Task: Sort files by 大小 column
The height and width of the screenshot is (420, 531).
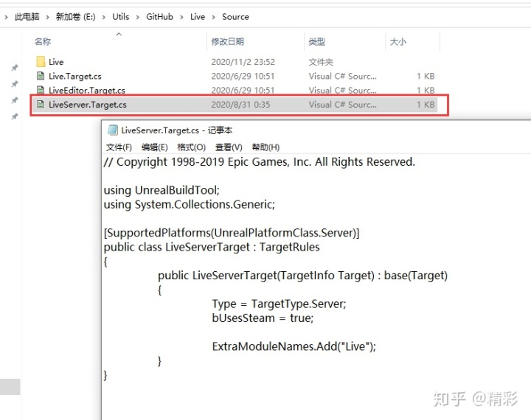Action: tap(398, 41)
